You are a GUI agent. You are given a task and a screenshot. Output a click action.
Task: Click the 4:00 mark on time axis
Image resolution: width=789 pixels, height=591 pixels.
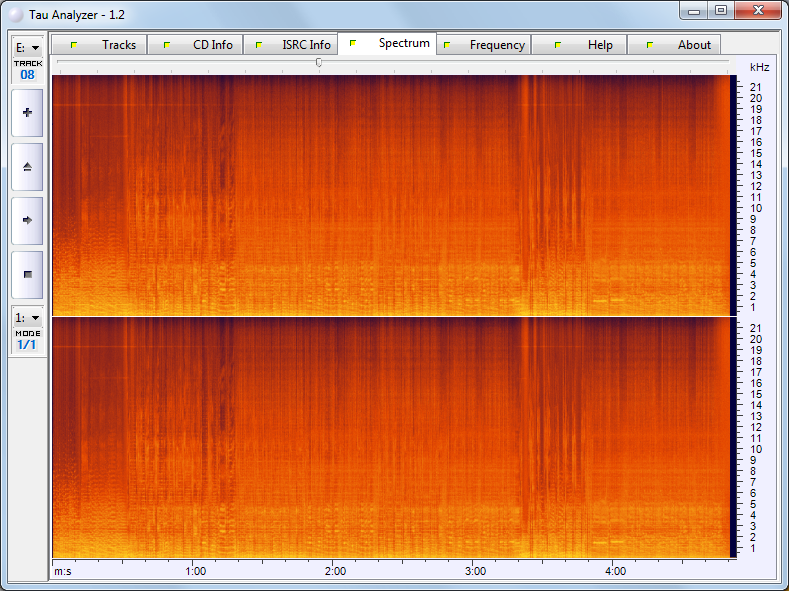616,571
